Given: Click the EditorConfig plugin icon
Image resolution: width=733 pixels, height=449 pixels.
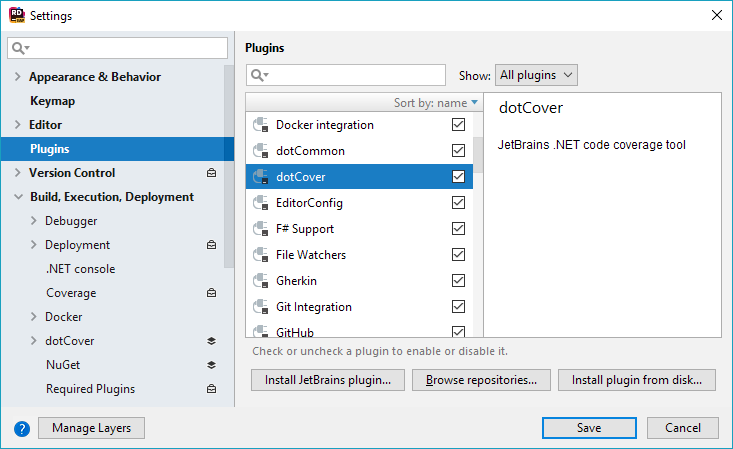Looking at the screenshot, I should [260, 203].
